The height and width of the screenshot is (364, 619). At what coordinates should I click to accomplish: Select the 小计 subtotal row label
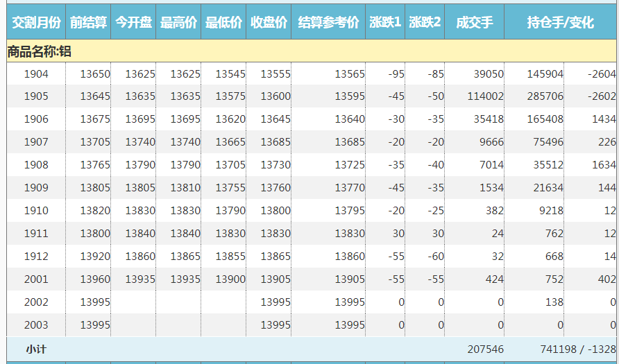(x=36, y=349)
